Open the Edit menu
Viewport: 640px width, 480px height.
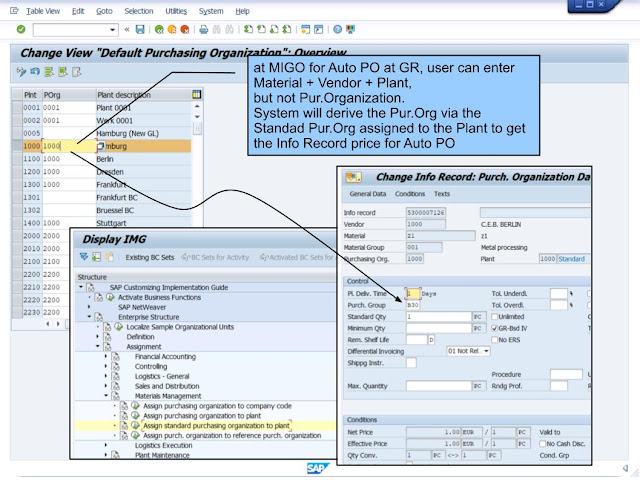[x=78, y=11]
